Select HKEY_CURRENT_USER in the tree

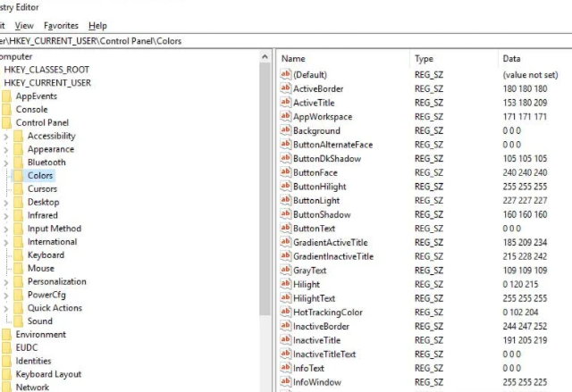(x=47, y=83)
